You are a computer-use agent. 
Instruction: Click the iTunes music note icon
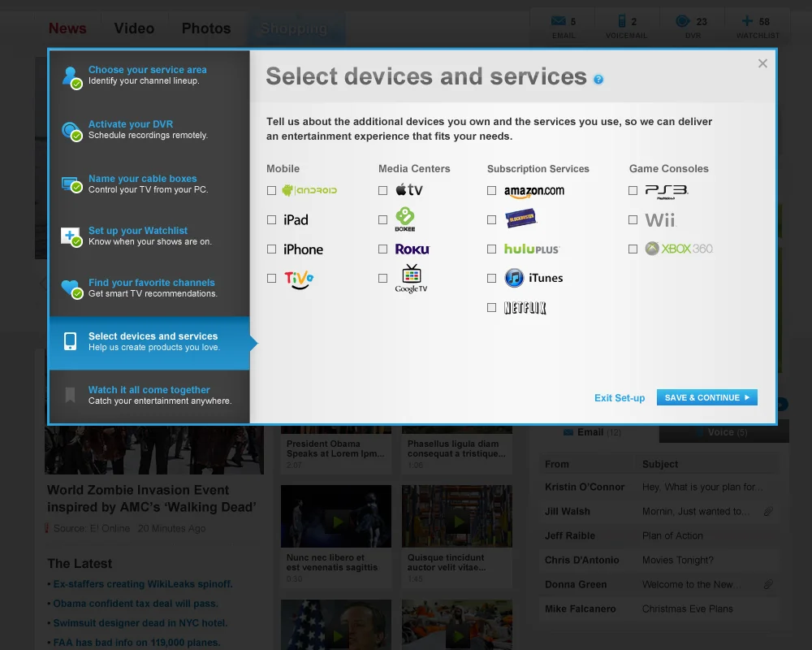point(514,279)
